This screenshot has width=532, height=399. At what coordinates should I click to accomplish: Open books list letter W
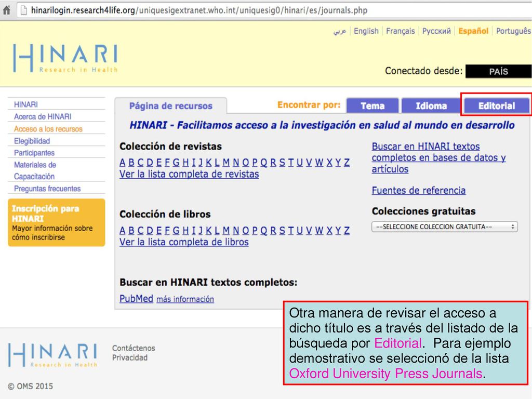tap(319, 231)
